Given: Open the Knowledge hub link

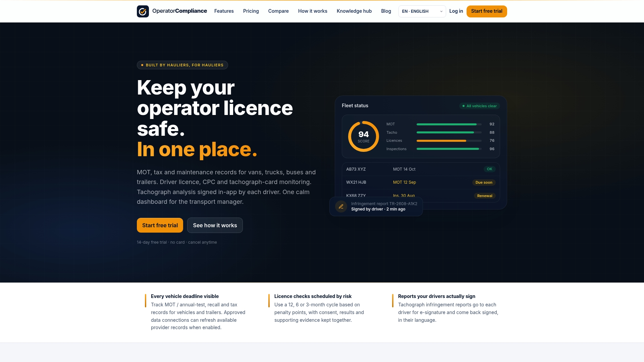Looking at the screenshot, I should coord(354,11).
